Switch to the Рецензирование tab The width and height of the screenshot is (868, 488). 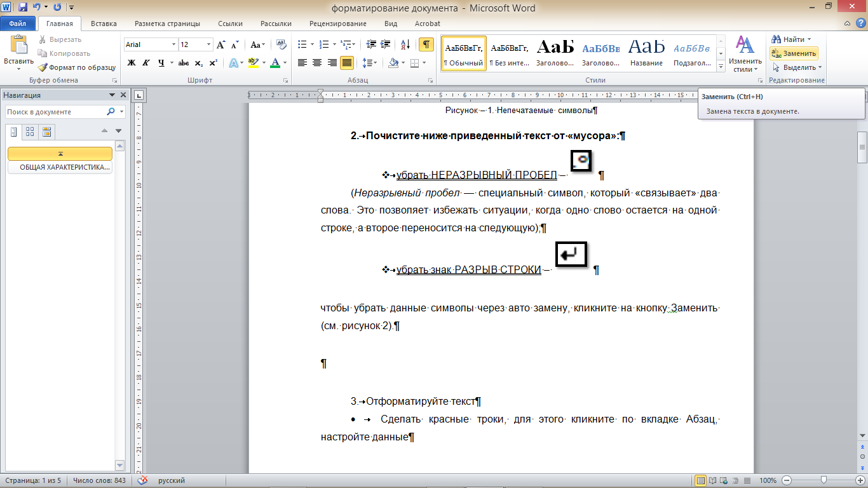337,24
